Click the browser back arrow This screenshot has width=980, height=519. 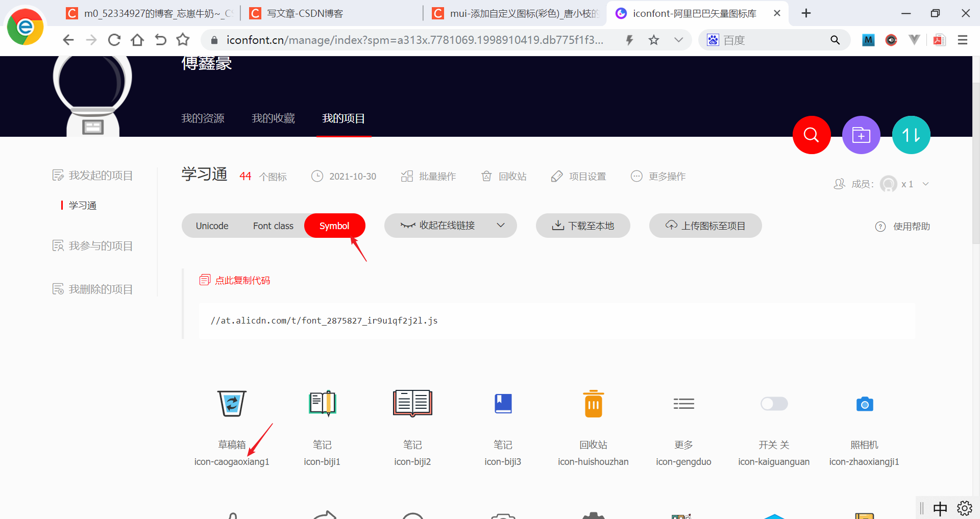coord(68,40)
